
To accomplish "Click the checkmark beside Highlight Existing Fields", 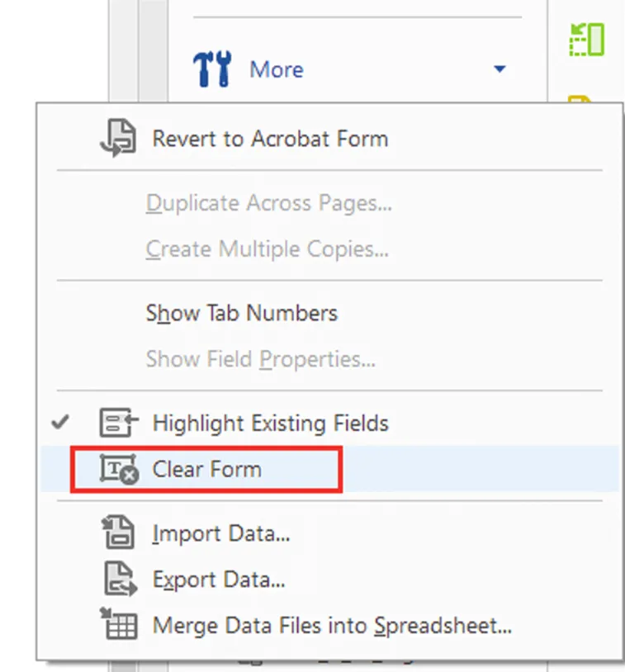I will click(x=59, y=423).
